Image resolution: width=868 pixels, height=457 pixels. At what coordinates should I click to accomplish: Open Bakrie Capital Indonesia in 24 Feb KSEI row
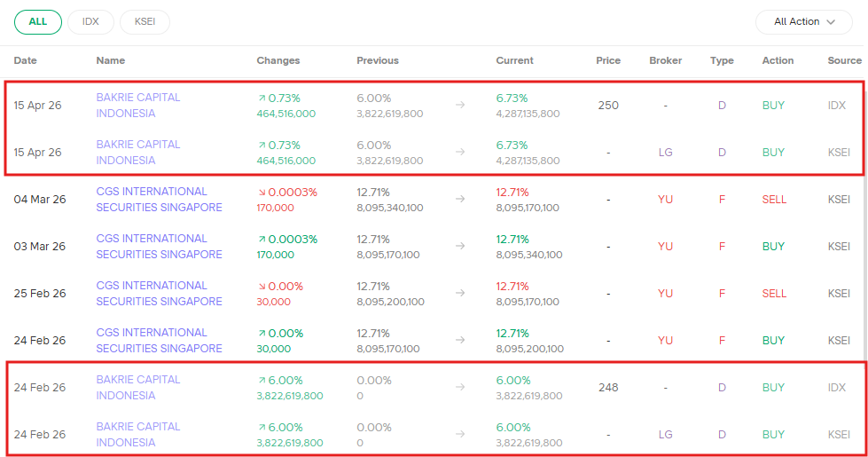click(138, 435)
